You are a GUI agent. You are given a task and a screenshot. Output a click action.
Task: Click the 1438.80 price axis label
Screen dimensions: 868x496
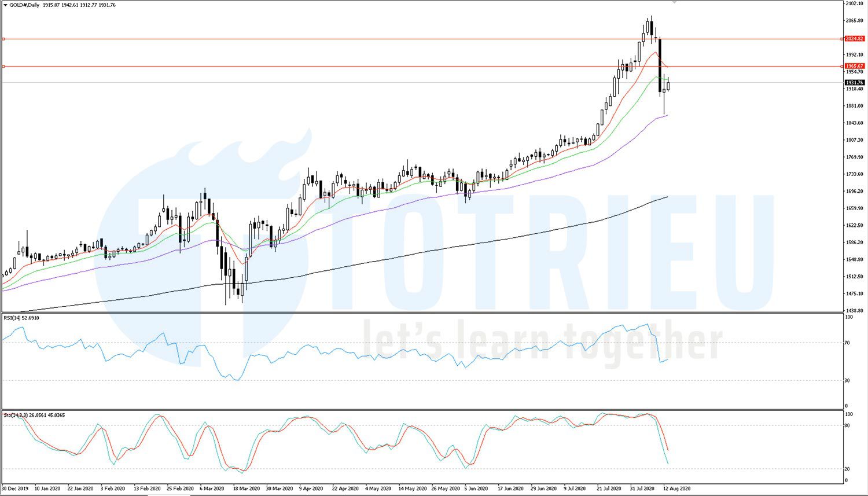854,311
